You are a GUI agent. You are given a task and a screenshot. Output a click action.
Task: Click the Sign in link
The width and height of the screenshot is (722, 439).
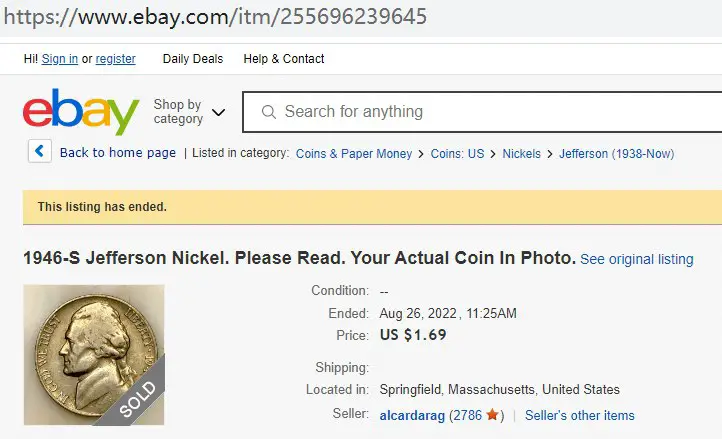point(60,59)
